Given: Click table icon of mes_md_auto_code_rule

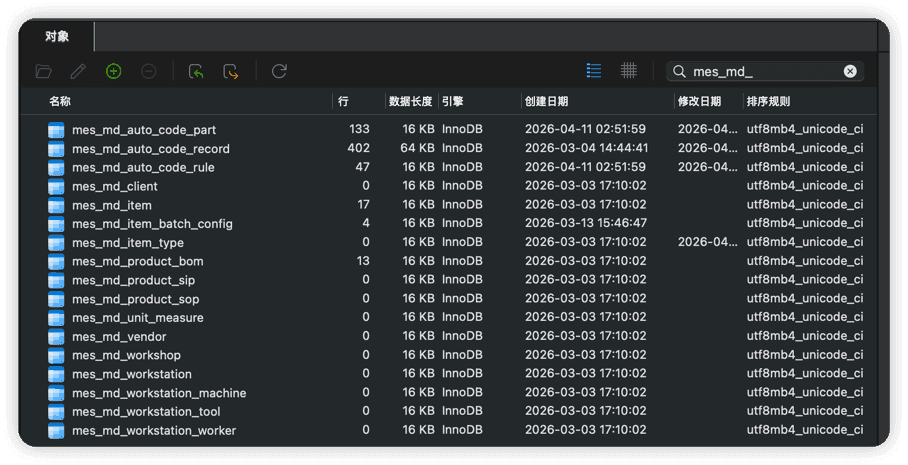Looking at the screenshot, I should 56,167.
